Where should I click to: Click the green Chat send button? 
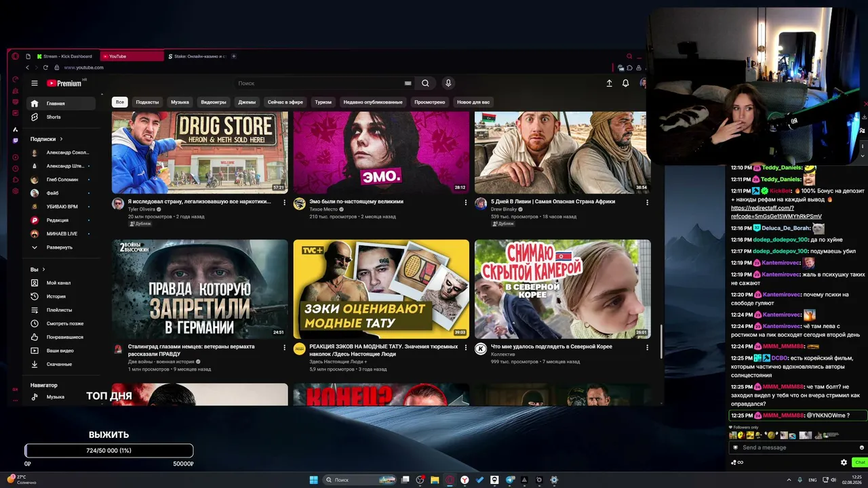point(859,462)
